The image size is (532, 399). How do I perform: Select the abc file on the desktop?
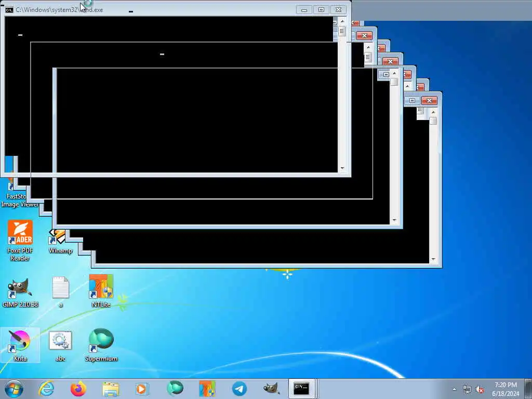pyautogui.click(x=60, y=345)
